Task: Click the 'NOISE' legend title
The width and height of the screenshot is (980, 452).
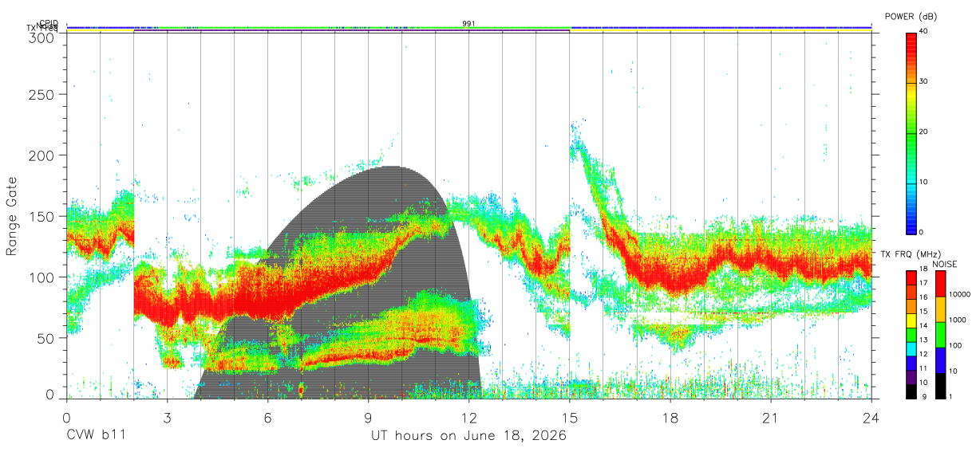Action: (x=945, y=264)
